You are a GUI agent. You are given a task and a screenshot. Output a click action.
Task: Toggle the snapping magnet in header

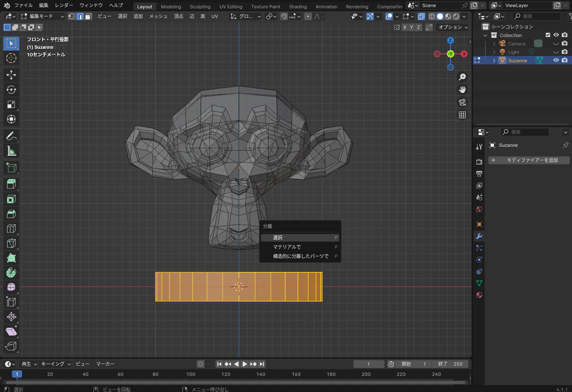point(284,17)
